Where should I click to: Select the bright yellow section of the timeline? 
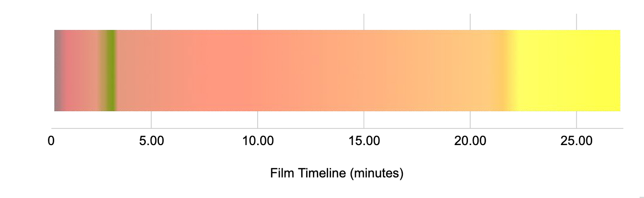(566, 71)
